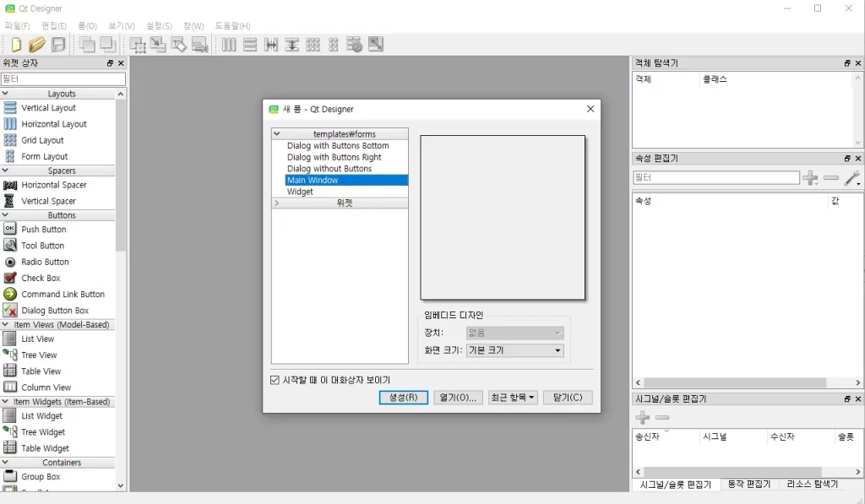Viewport: 865px width, 504px height.
Task: Select the Dialog Button Box widget icon
Action: point(10,311)
